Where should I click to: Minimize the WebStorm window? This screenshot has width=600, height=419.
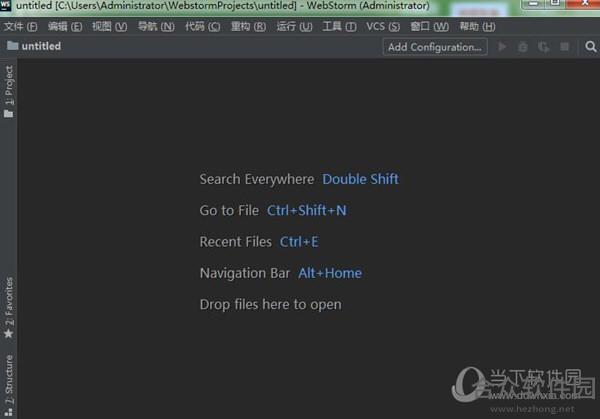tap(533, 4)
